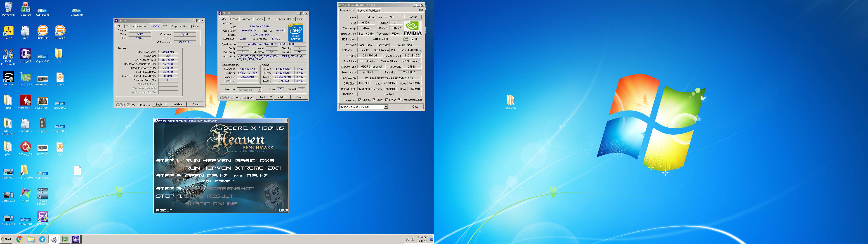Image resolution: width=868 pixels, height=244 pixels.
Task: Open Caches tab in CPU-Z CPU window
Action: pos(234,19)
